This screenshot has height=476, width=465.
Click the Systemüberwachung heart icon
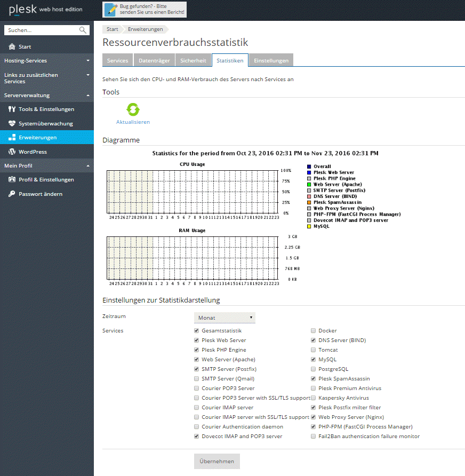12,123
